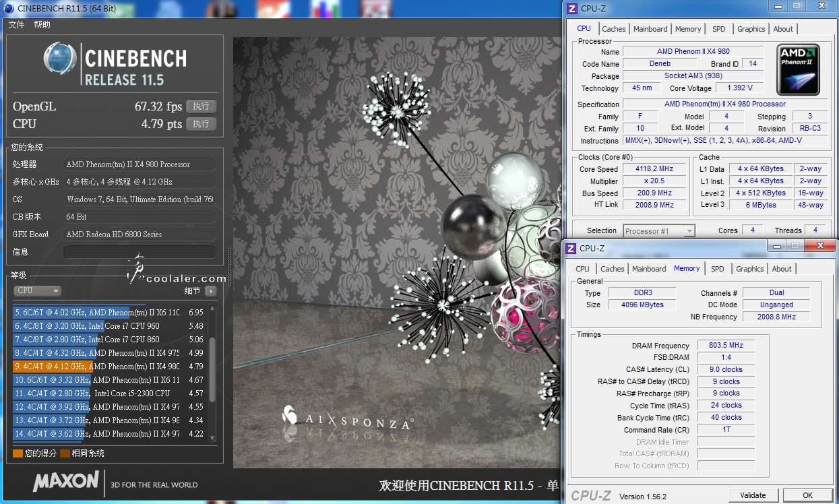Select ranking row 10 scoring 4.67
Viewport: 839px width, 504px height.
(109, 380)
